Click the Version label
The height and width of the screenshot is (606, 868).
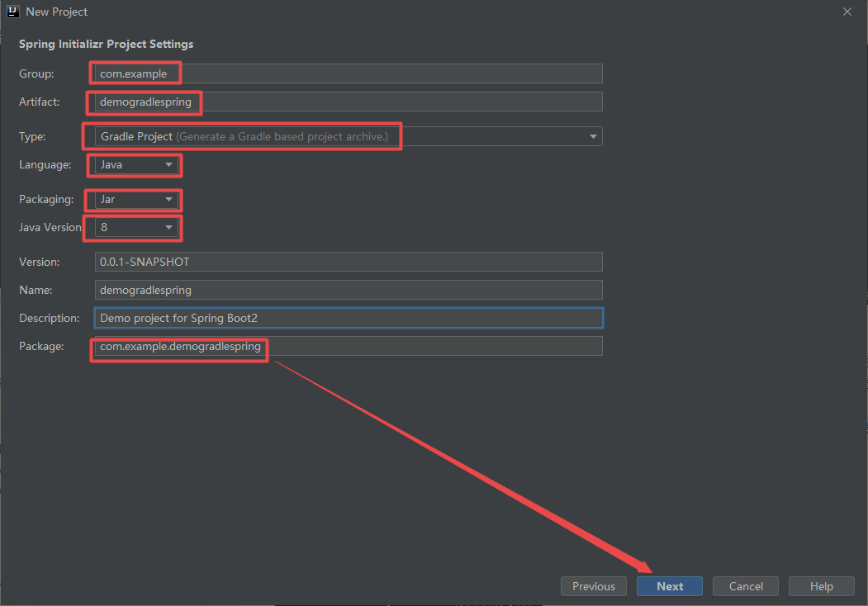point(40,262)
